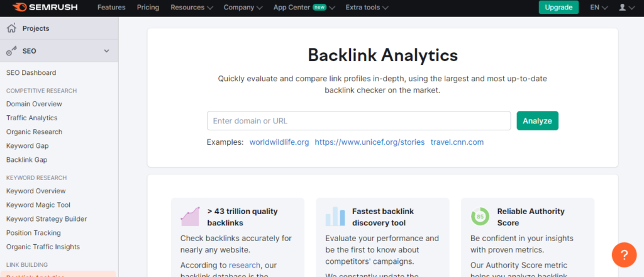Click the 'new' badge on App Center
The height and width of the screenshot is (277, 644).
pos(319,7)
